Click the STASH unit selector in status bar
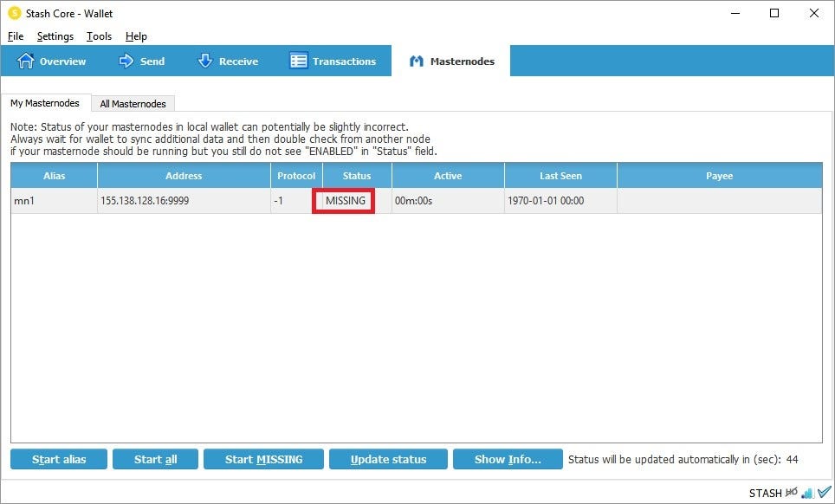This screenshot has width=835, height=504. [765, 493]
